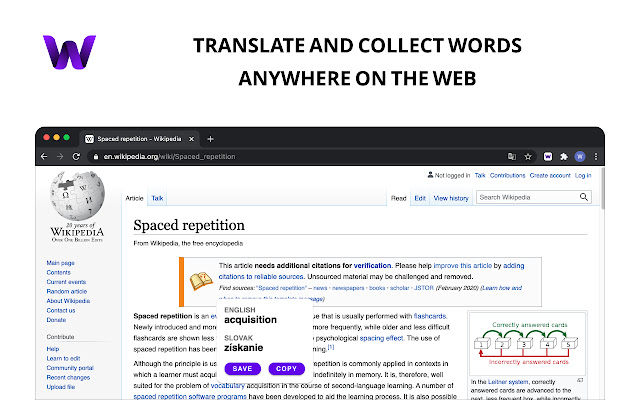
Task: Click the footnote [1] reference
Action: pos(331,347)
